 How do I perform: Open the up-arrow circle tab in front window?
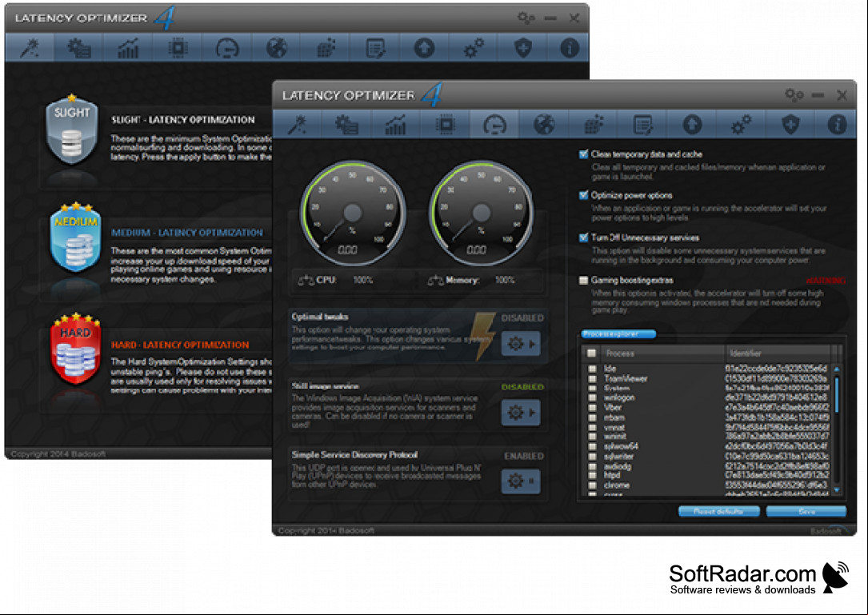(691, 124)
